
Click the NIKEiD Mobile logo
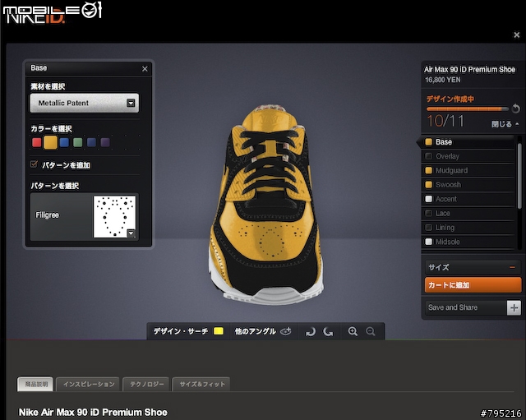point(52,13)
